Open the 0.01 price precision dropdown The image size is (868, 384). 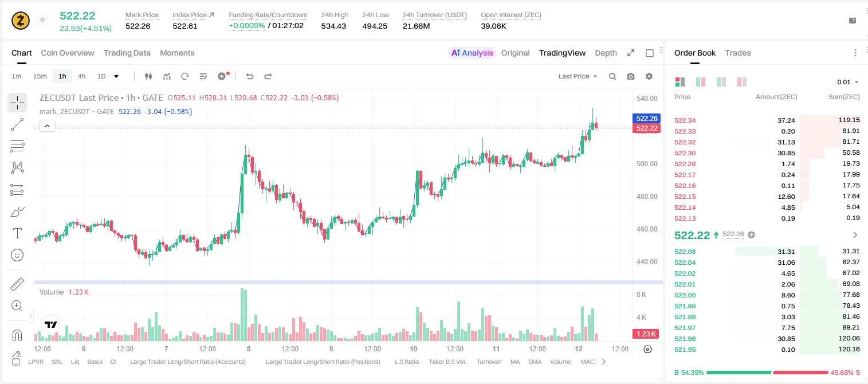848,82
